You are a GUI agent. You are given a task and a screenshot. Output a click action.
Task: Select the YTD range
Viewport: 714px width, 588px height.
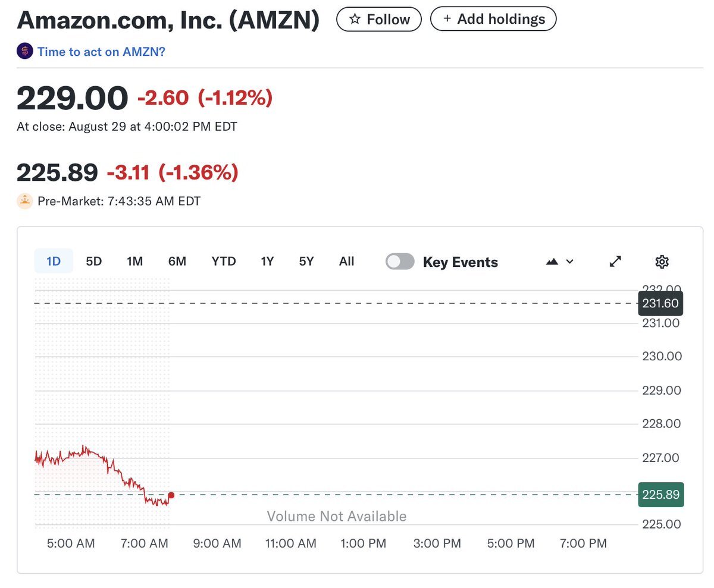[224, 261]
